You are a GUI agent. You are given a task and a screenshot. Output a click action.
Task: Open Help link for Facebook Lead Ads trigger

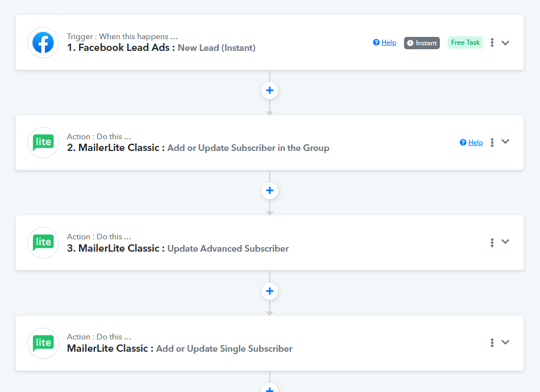[x=384, y=42]
